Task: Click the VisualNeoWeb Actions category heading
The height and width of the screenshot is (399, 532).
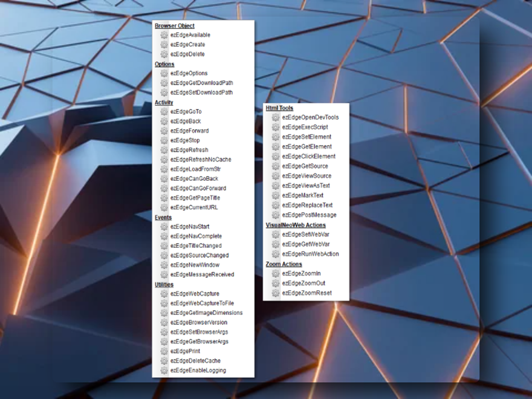Action: click(296, 225)
